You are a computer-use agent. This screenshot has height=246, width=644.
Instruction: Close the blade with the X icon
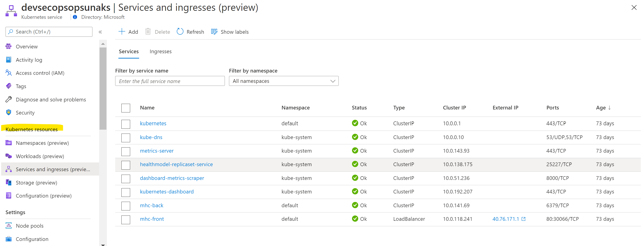tap(634, 8)
